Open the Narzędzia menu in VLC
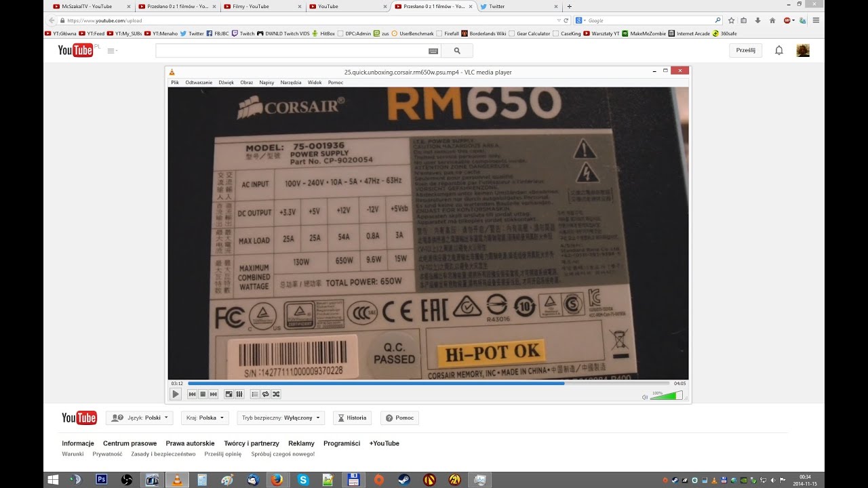Viewport: 868px width, 488px height. tap(291, 83)
